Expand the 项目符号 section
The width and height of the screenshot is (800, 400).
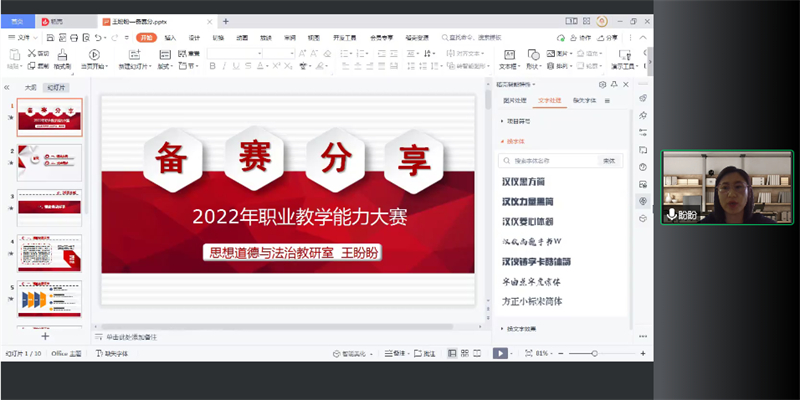coord(518,121)
